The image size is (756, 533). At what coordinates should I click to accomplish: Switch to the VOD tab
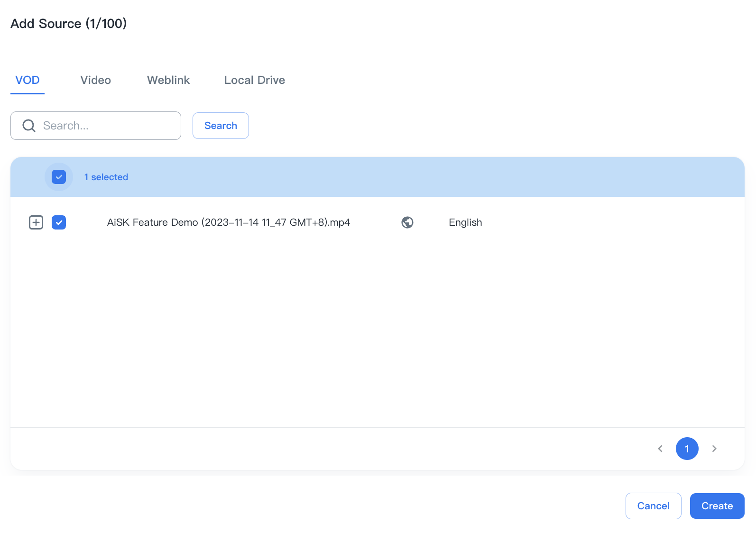pyautogui.click(x=28, y=80)
